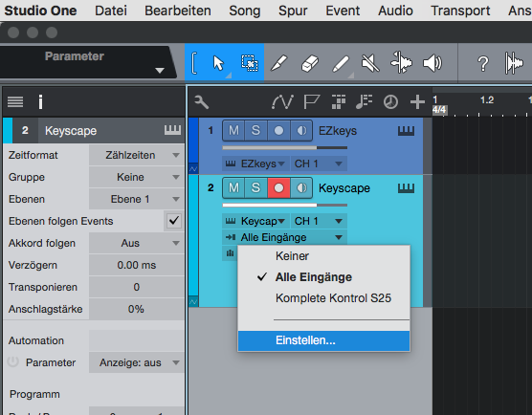
Task: Click the icon below Alle Eingänge
Action: click(230, 253)
